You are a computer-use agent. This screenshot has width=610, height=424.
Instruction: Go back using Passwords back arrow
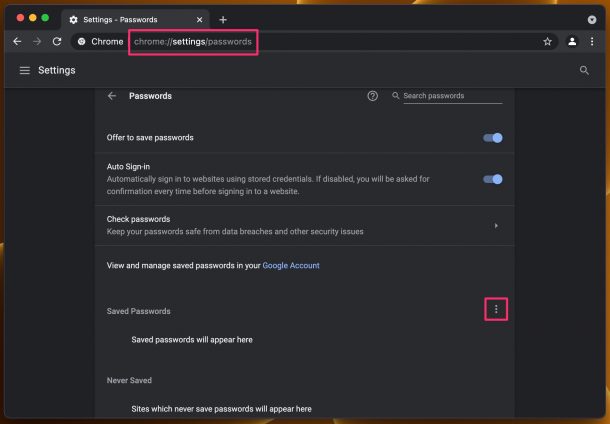click(x=112, y=96)
